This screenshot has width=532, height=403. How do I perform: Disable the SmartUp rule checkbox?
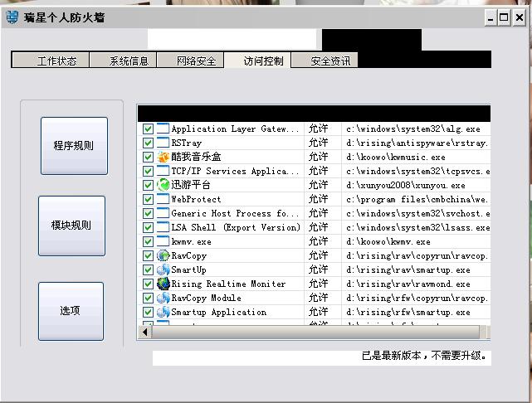(x=148, y=270)
